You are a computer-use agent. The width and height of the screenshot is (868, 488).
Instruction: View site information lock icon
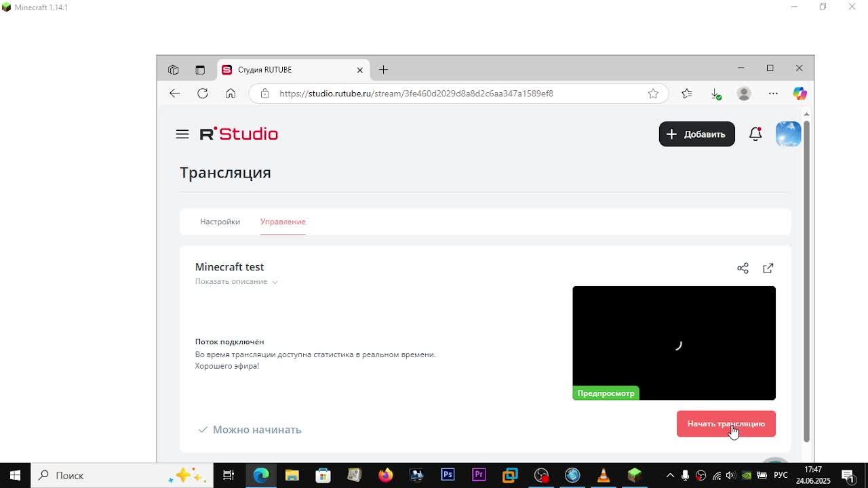pos(264,94)
